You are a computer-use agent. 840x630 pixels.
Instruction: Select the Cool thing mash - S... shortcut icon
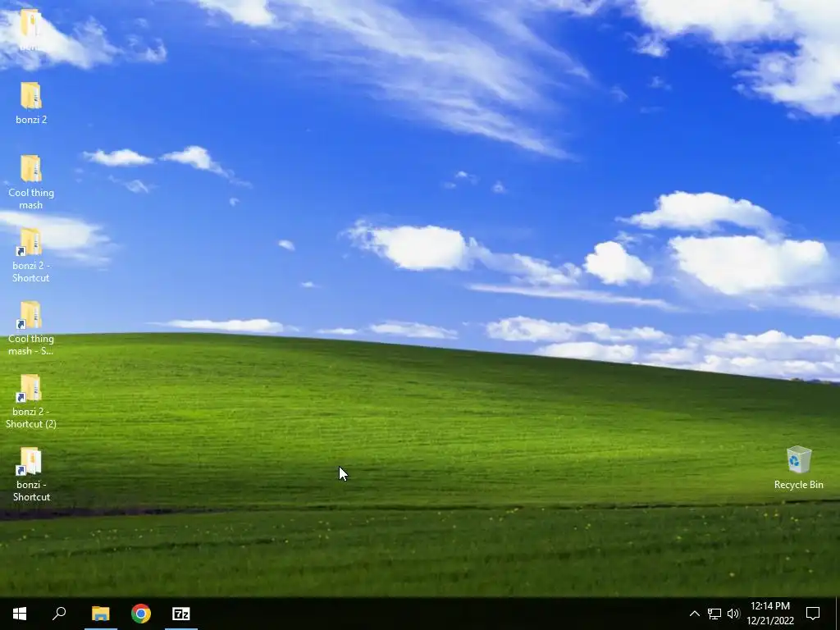(30, 315)
